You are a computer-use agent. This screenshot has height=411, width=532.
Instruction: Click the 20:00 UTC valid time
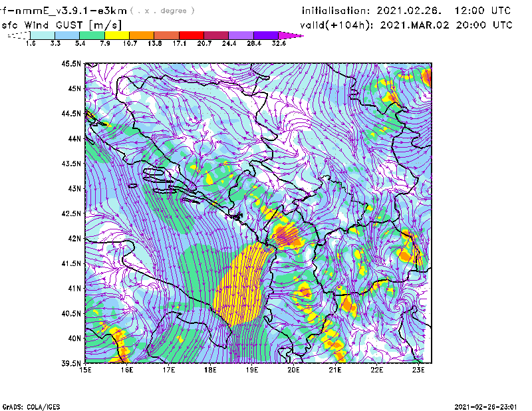pos(484,25)
